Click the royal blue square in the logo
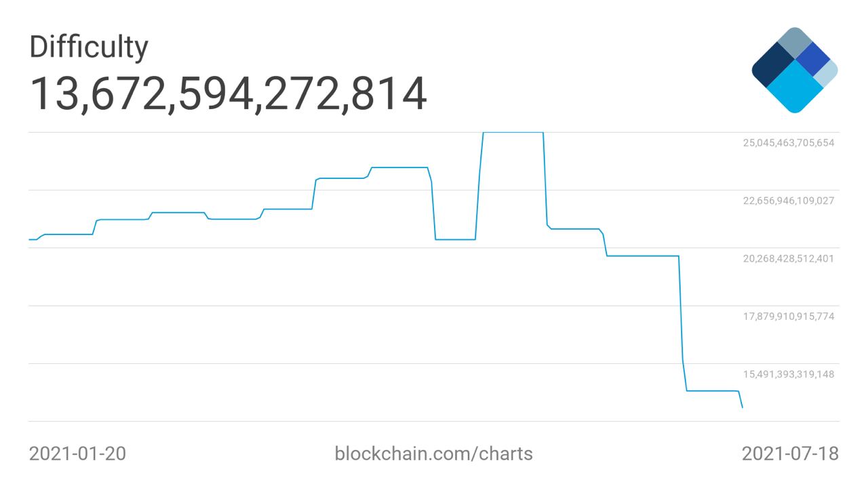The width and height of the screenshot is (868, 488). coord(812,60)
